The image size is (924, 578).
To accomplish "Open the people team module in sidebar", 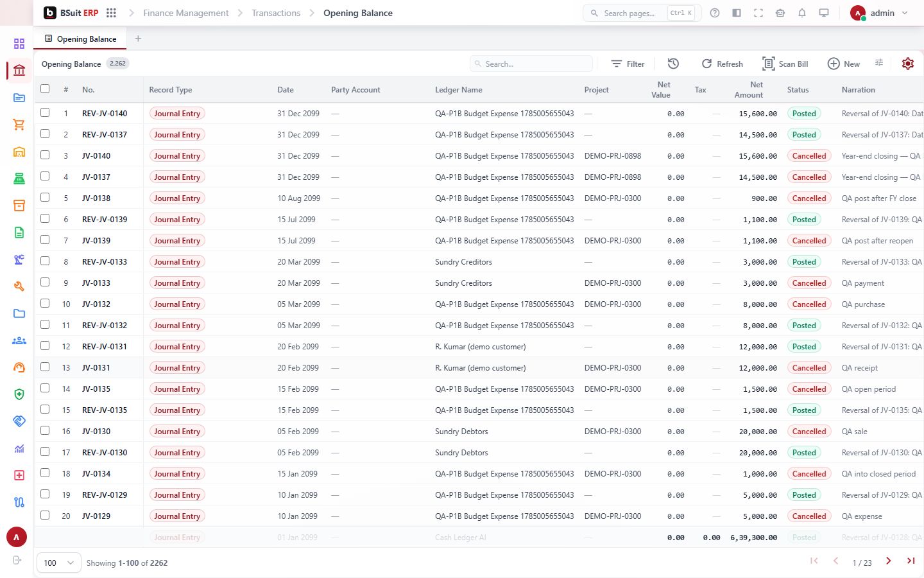I will click(19, 340).
